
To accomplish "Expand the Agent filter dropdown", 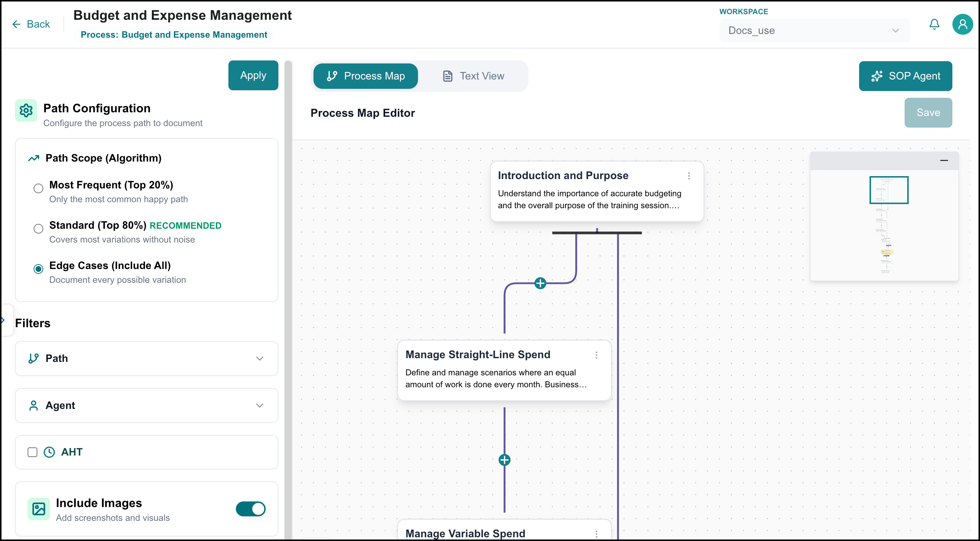I will pyautogui.click(x=146, y=406).
